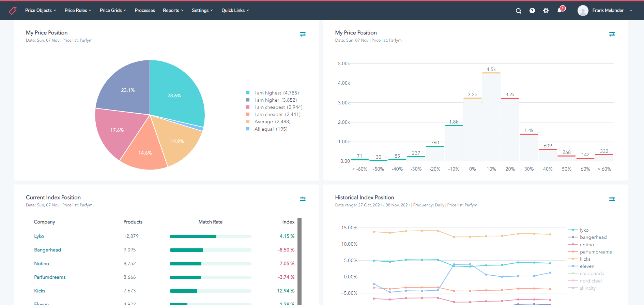Expand the Quick Links menu
The image size is (644, 305).
pyautogui.click(x=235, y=11)
